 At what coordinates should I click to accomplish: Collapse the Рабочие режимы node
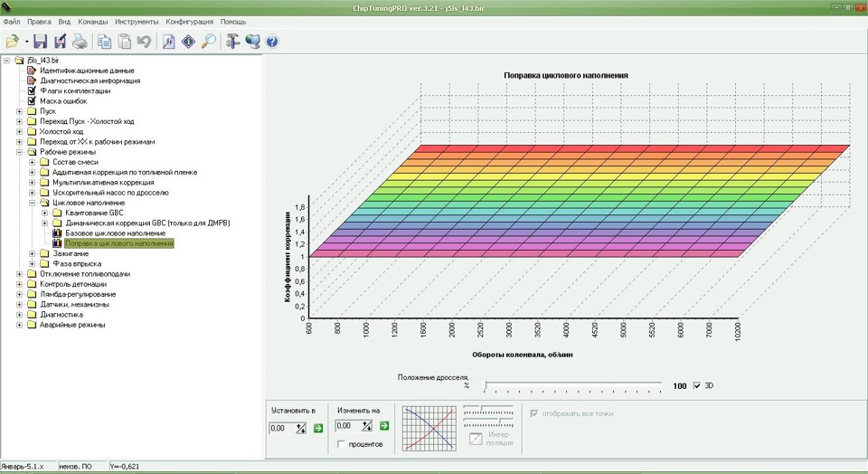click(x=19, y=152)
